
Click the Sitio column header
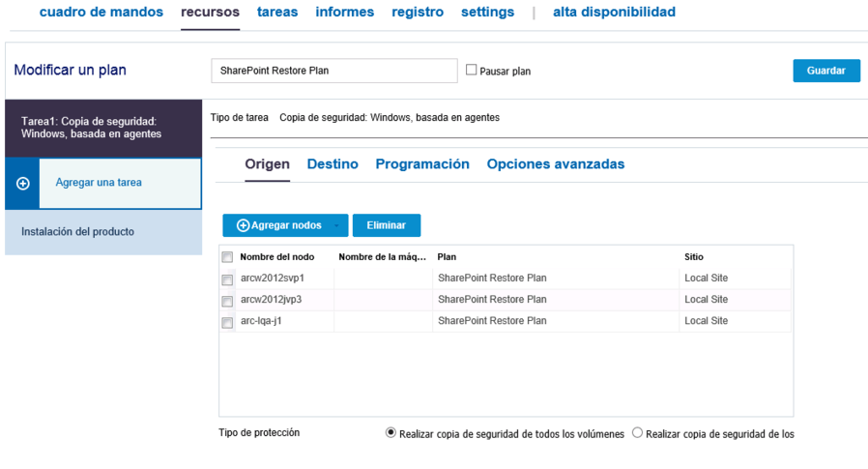[694, 257]
